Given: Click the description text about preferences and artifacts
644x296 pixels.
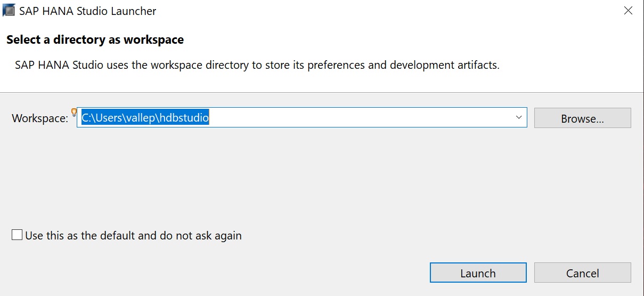Looking at the screenshot, I should point(257,66).
